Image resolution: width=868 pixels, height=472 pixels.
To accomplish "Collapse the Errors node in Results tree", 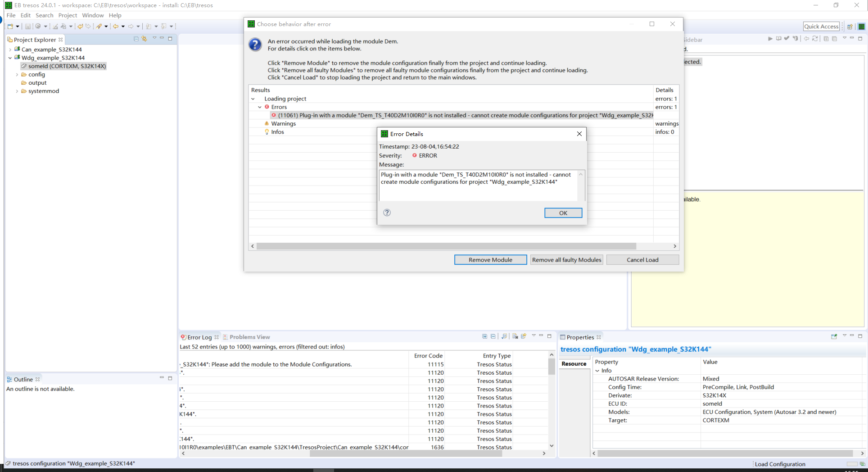I will point(260,107).
